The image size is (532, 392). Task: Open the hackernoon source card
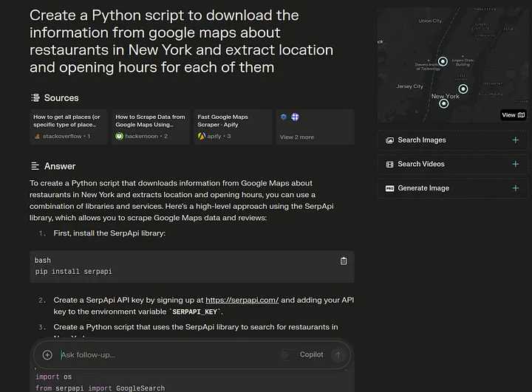(151, 127)
